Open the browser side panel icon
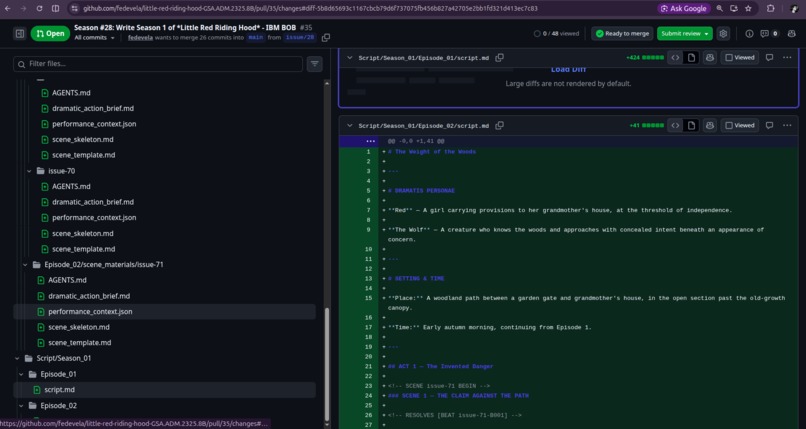The height and width of the screenshot is (429, 806). pos(56,8)
